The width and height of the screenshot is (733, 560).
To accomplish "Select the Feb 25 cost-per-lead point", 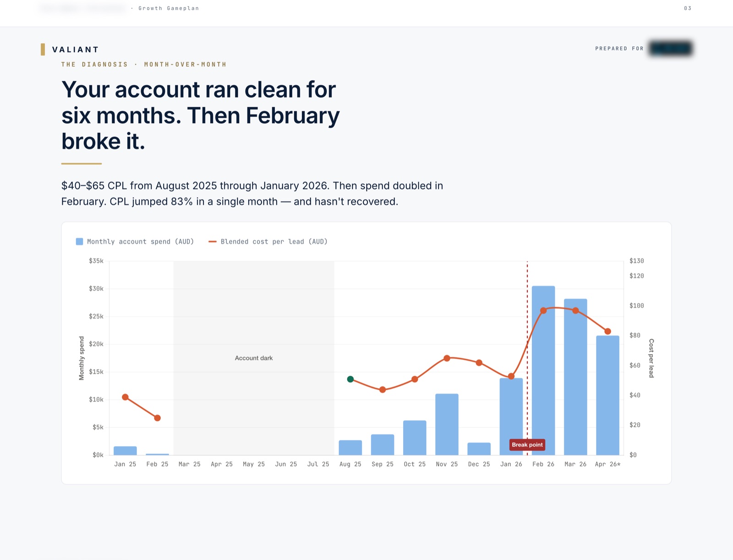I will pos(157,418).
